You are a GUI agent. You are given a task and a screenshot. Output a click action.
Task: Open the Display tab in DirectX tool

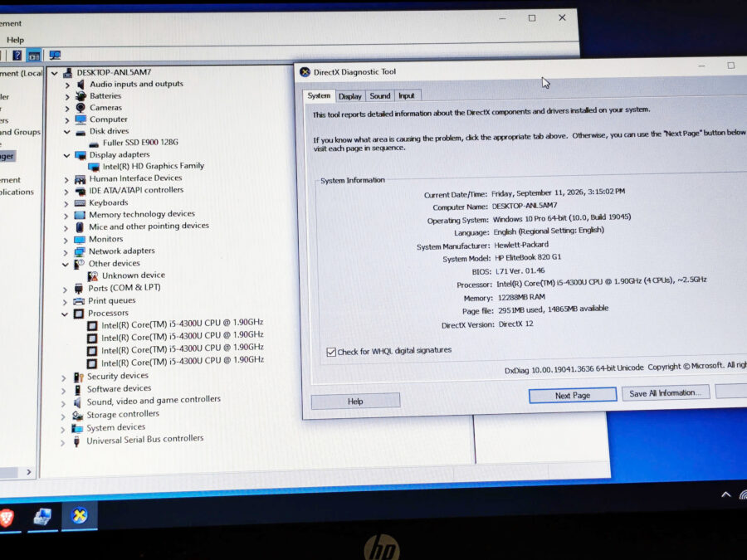(x=349, y=96)
